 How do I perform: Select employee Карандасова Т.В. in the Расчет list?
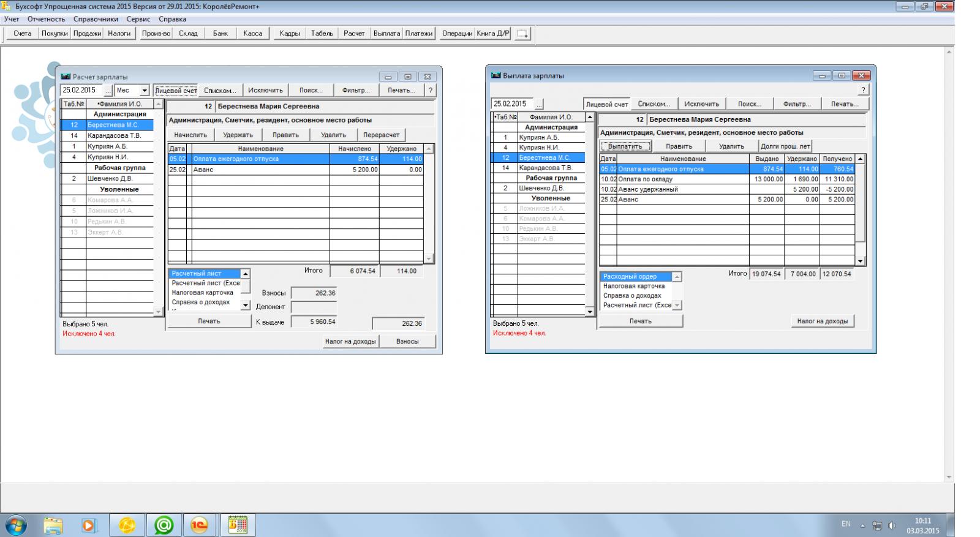114,135
